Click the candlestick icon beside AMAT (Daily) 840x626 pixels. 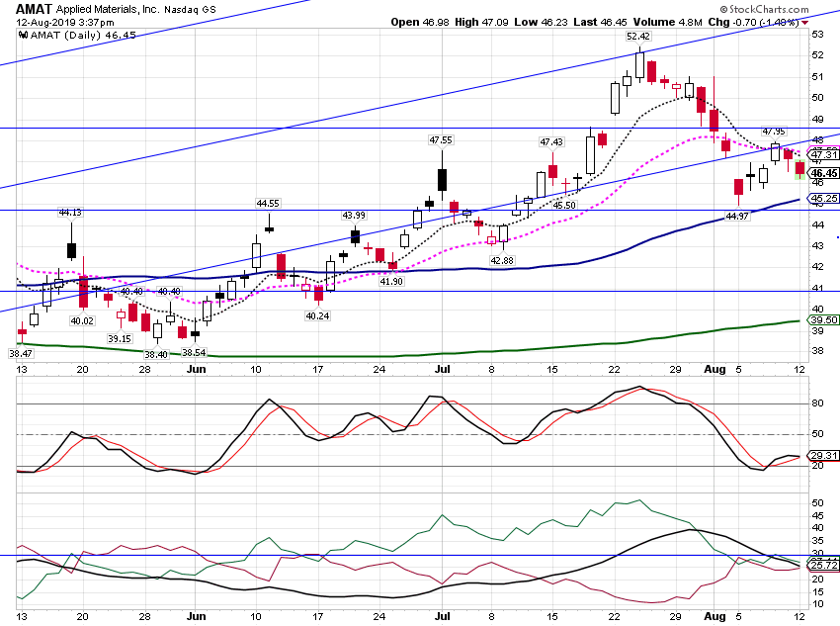[23, 36]
